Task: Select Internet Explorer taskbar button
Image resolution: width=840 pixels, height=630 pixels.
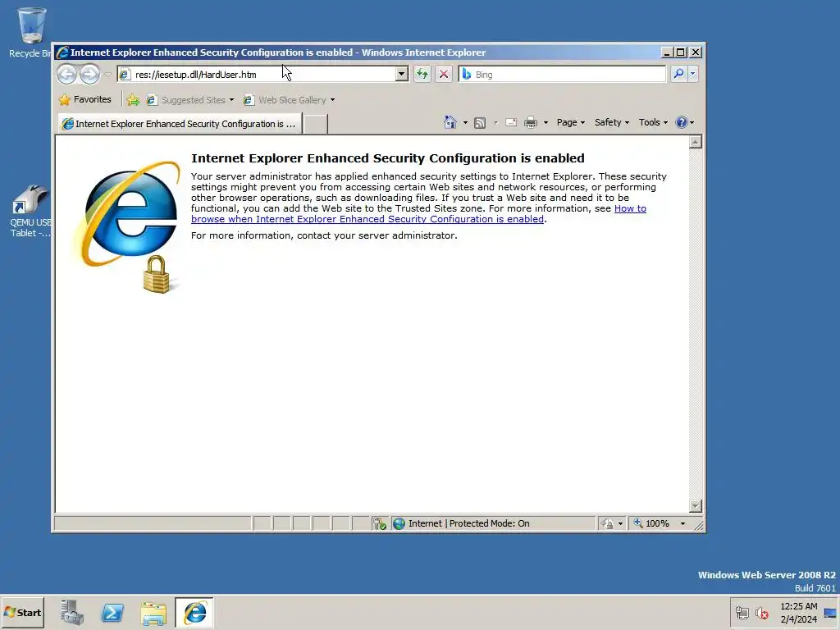Action: 194,612
